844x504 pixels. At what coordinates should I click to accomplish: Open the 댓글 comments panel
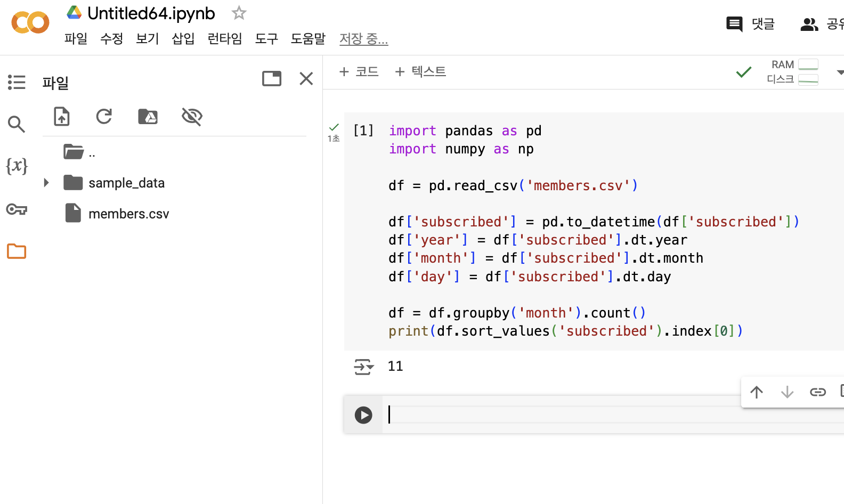(x=750, y=24)
